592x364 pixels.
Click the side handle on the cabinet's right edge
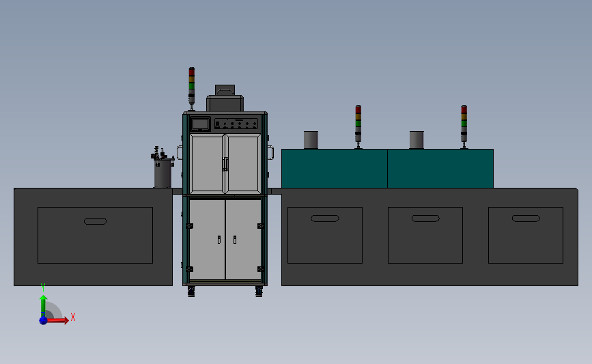pos(270,152)
